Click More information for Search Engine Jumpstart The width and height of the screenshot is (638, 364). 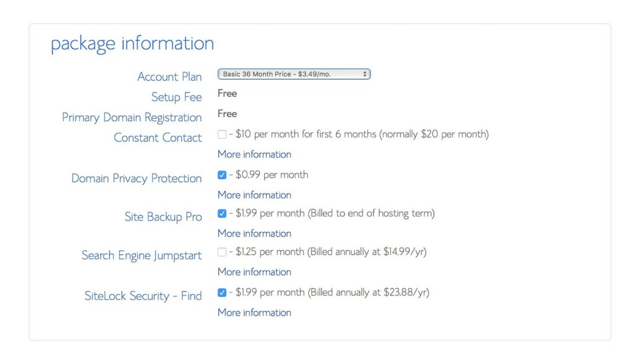pos(254,272)
